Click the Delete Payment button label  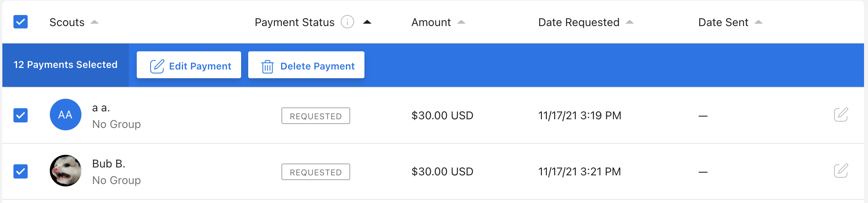click(x=317, y=66)
